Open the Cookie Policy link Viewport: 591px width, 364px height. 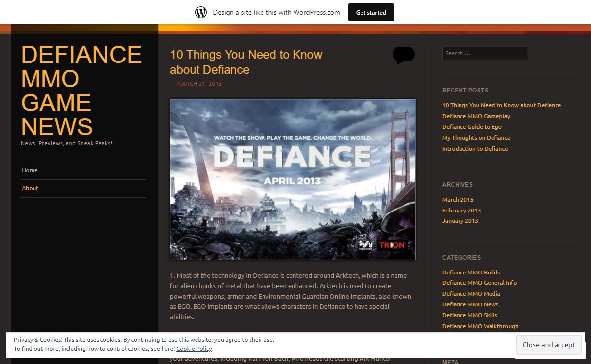pyautogui.click(x=194, y=349)
